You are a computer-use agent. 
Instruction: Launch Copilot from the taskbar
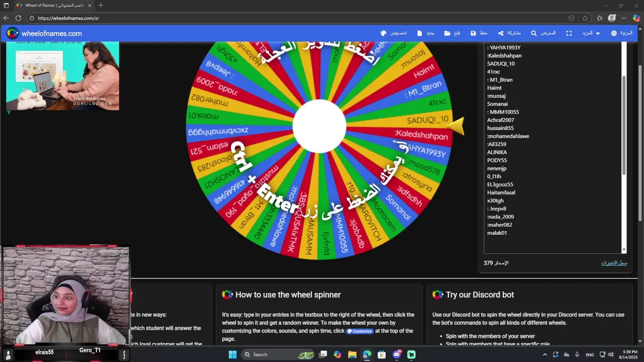338,354
